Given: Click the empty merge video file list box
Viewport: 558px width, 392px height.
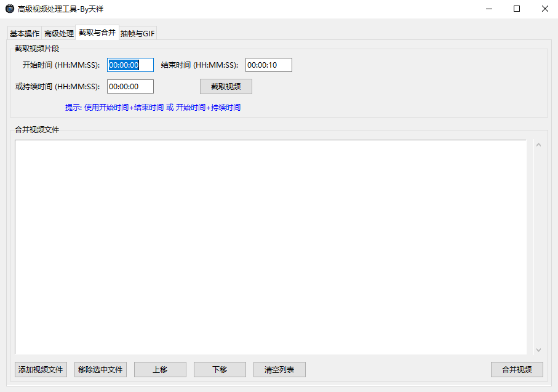Looking at the screenshot, I should [x=271, y=247].
